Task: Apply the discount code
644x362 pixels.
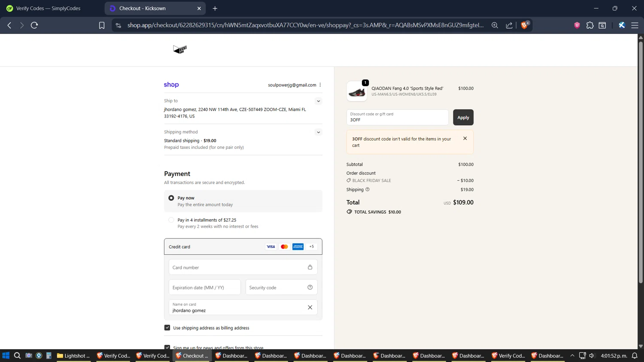Action: coord(463,118)
